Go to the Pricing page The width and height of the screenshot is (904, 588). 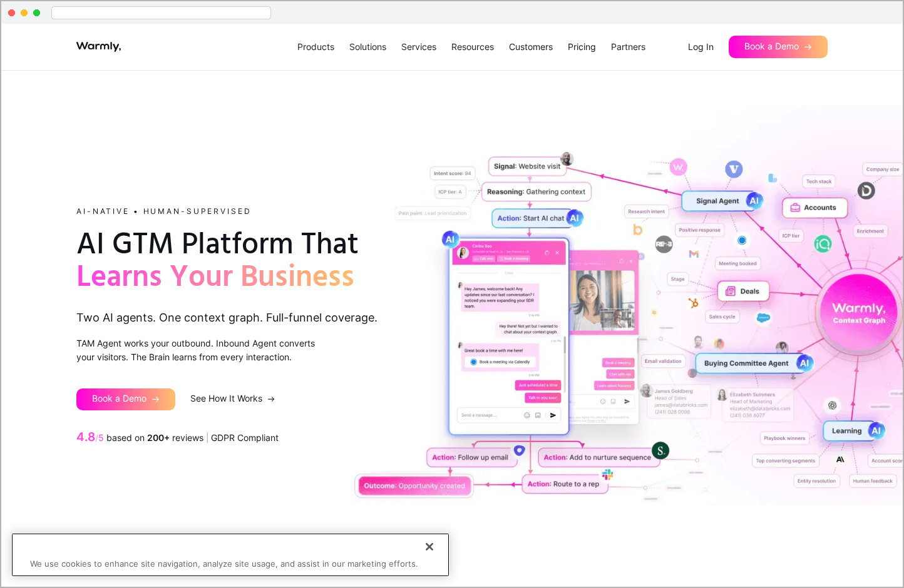tap(581, 47)
